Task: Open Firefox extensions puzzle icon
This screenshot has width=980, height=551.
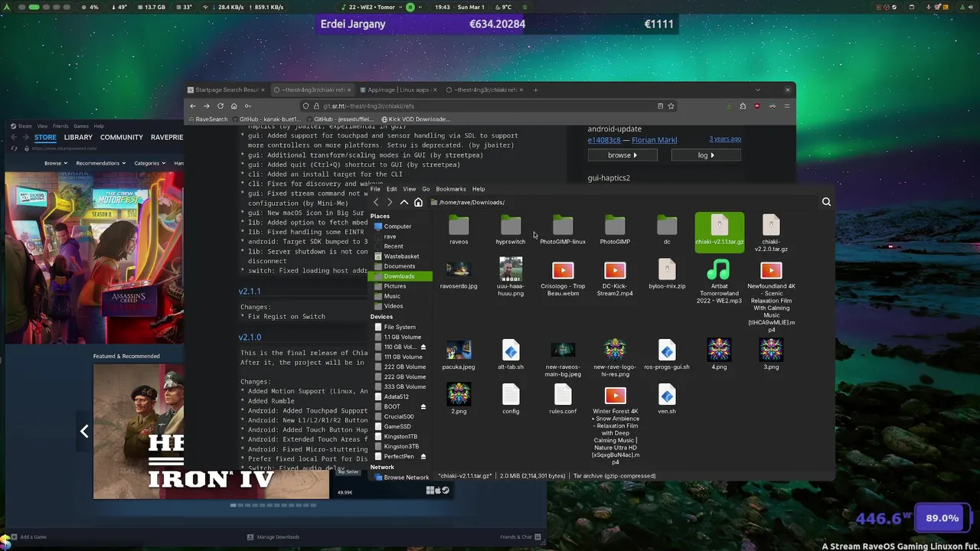Action: pos(743,106)
